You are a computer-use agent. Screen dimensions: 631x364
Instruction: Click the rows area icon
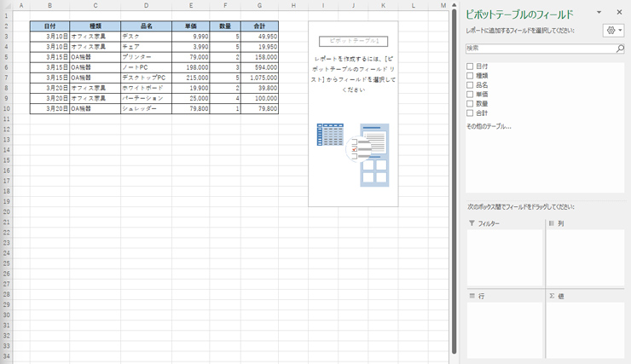point(472,296)
